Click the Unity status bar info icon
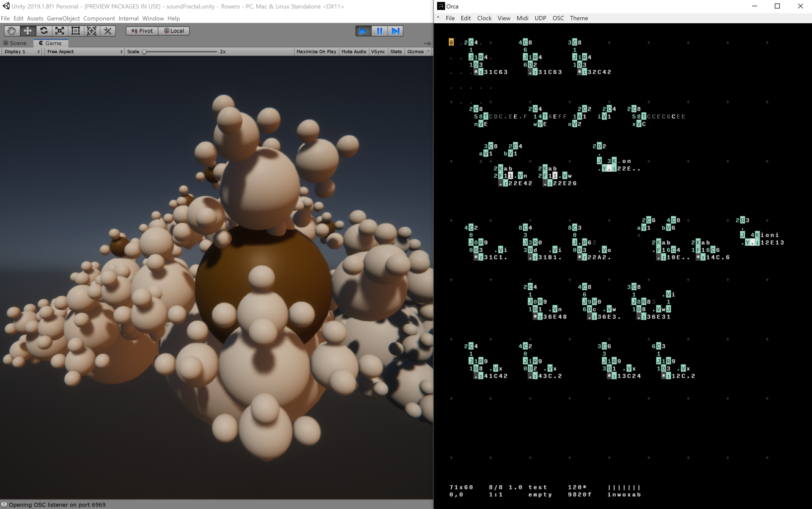 click(4, 504)
